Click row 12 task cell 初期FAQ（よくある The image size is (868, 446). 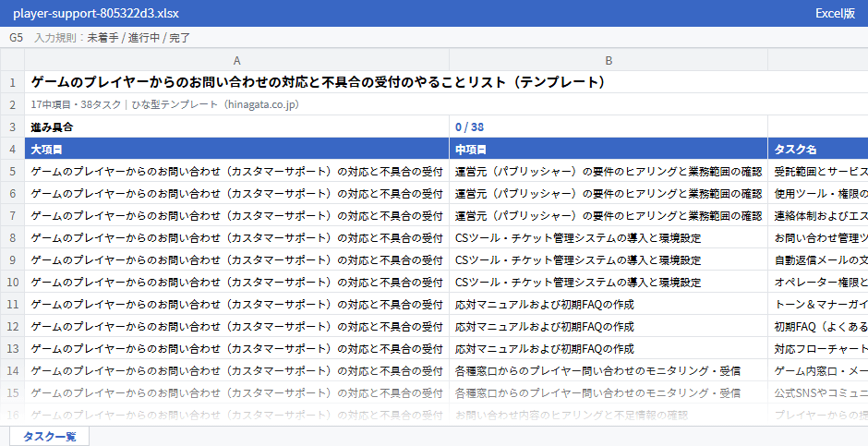[817, 326]
